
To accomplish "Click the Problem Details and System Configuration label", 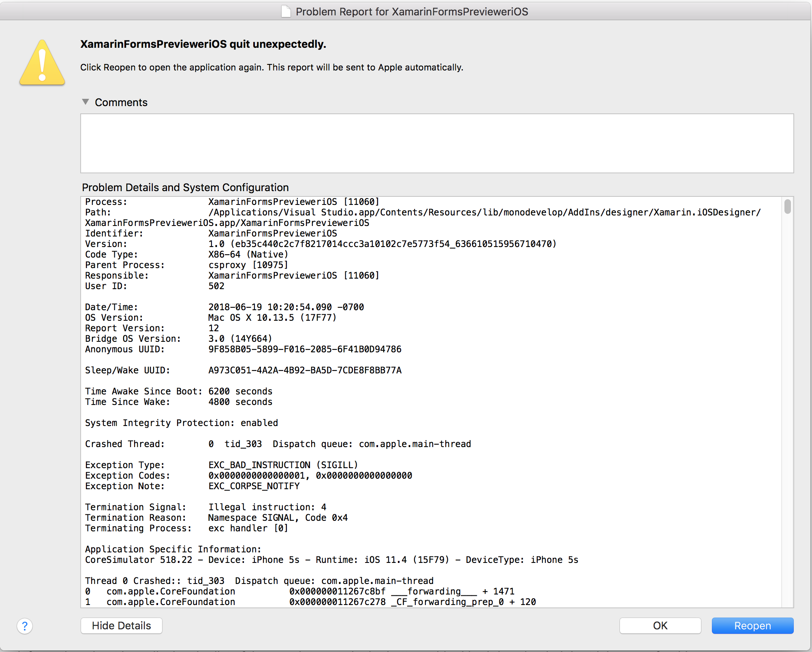I will 185,188.
